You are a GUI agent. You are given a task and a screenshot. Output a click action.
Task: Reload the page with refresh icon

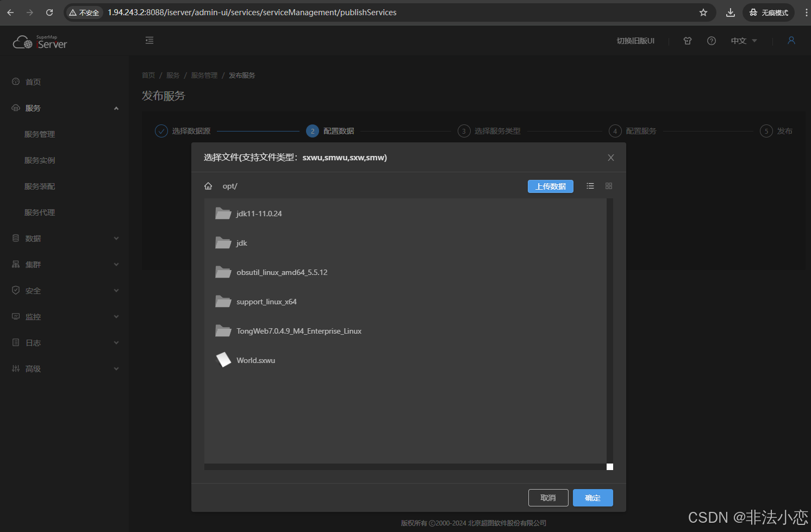click(x=49, y=12)
